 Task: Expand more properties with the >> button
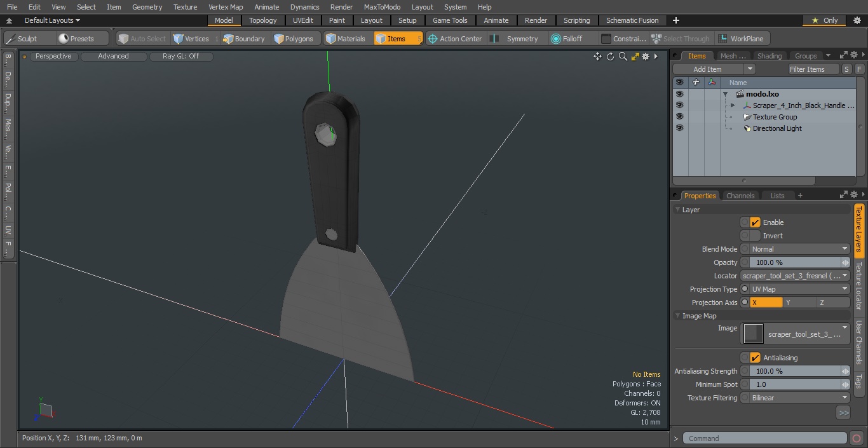pos(843,413)
